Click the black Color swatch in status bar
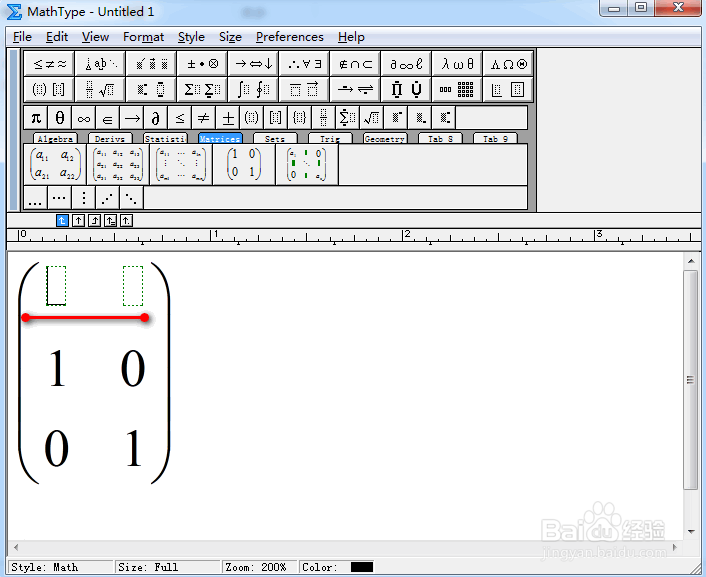The width and height of the screenshot is (706, 577). (362, 567)
